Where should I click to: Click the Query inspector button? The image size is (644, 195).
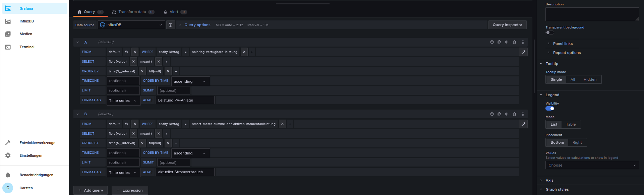click(x=507, y=25)
